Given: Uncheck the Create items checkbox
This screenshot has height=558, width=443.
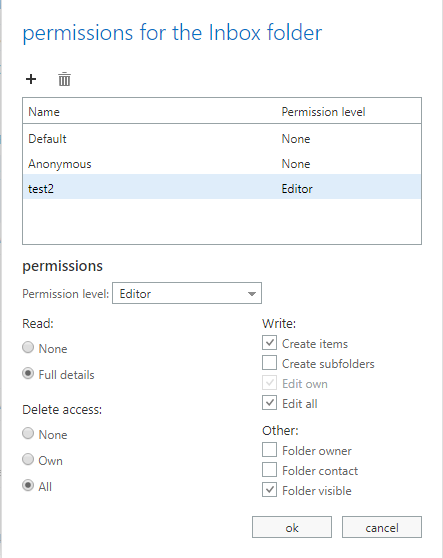Looking at the screenshot, I should [x=269, y=343].
